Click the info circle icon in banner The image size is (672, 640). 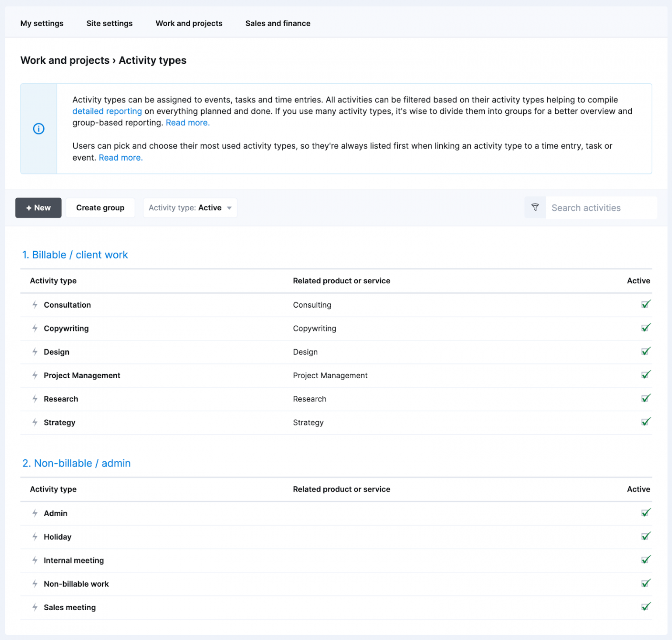[39, 129]
